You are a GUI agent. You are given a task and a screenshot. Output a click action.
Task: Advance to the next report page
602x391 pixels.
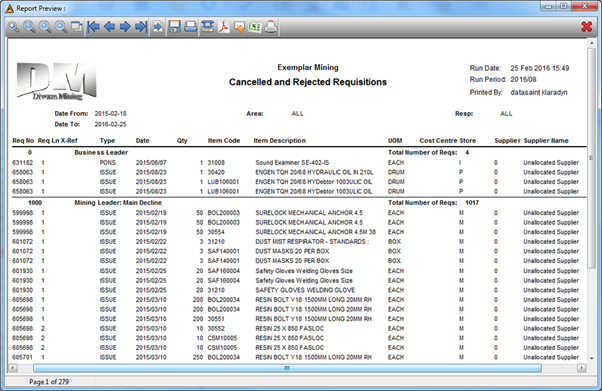pyautogui.click(x=125, y=27)
